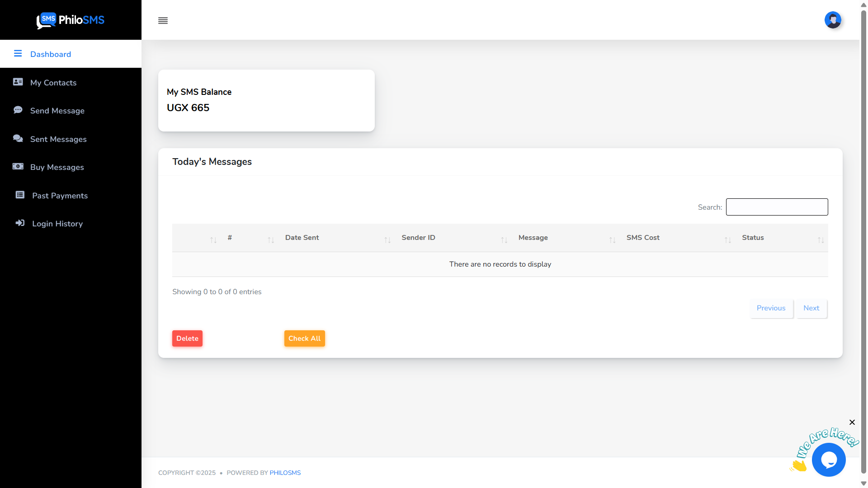Sort table by SMS Cost column
868x488 pixels.
642,238
